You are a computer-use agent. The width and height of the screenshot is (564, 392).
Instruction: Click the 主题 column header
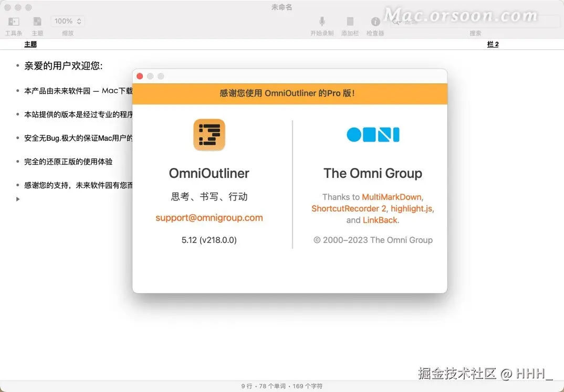point(30,44)
